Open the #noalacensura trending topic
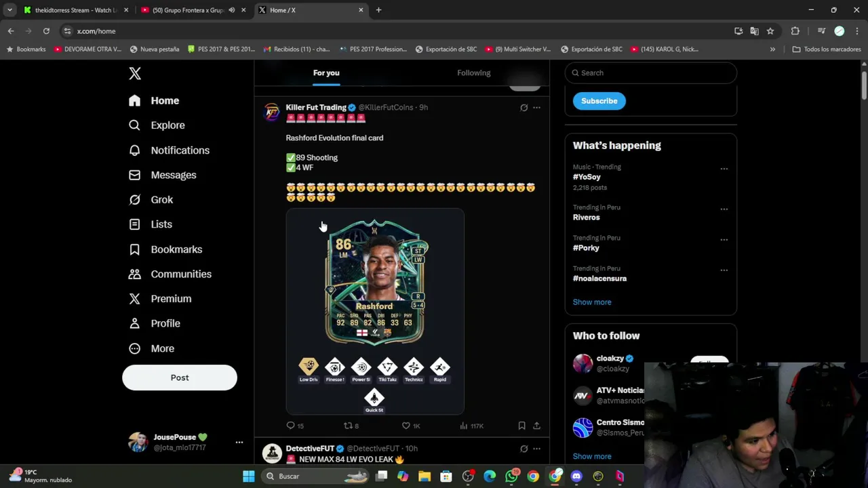Viewport: 868px width, 488px height. (599, 279)
